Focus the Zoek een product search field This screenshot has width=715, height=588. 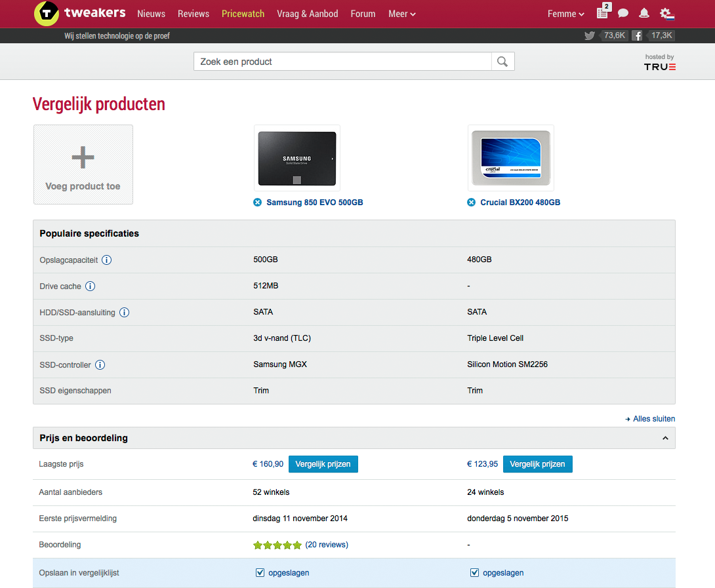pos(342,62)
